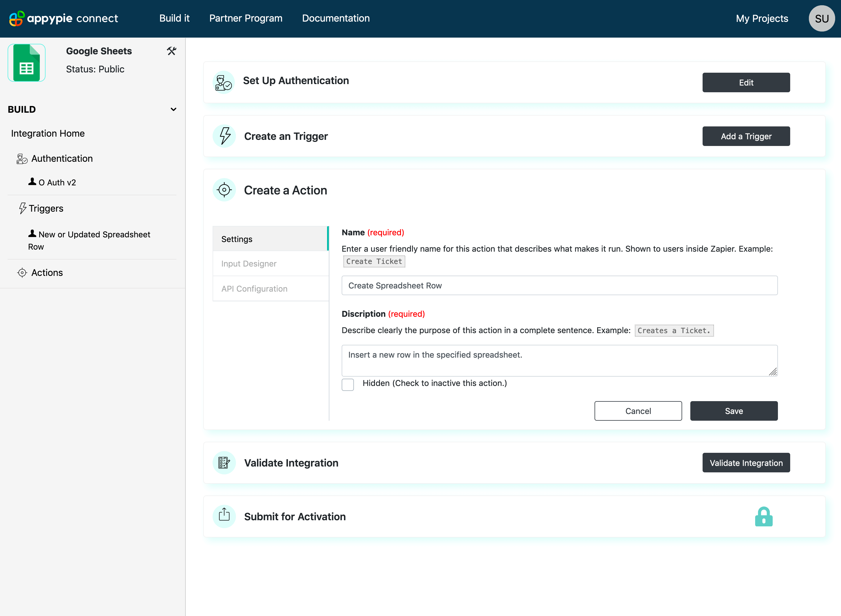841x616 pixels.
Task: Click the Validate Integration checklist icon
Action: tap(224, 463)
